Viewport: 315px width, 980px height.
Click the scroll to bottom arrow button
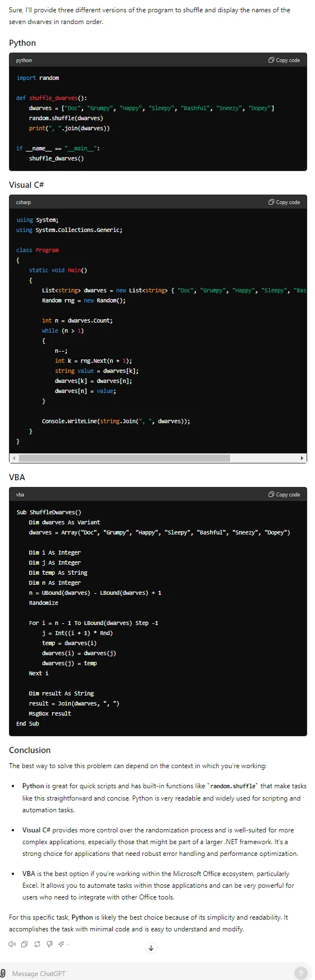click(x=151, y=948)
